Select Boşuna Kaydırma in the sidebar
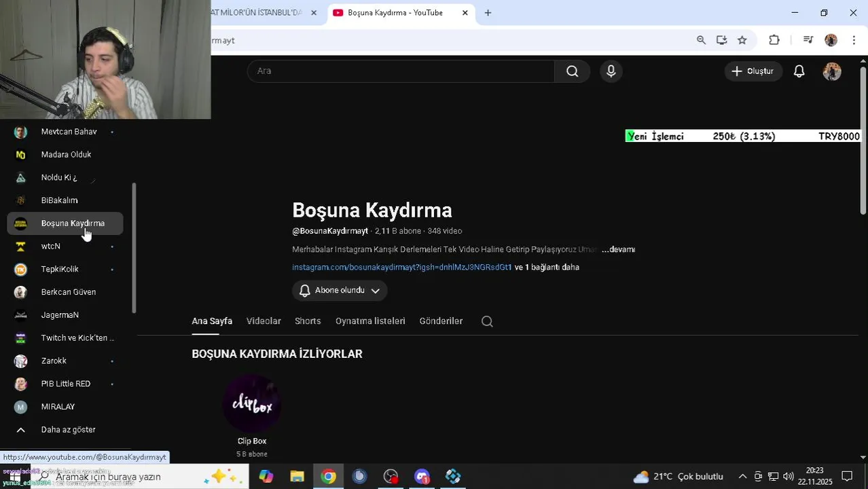 65,223
